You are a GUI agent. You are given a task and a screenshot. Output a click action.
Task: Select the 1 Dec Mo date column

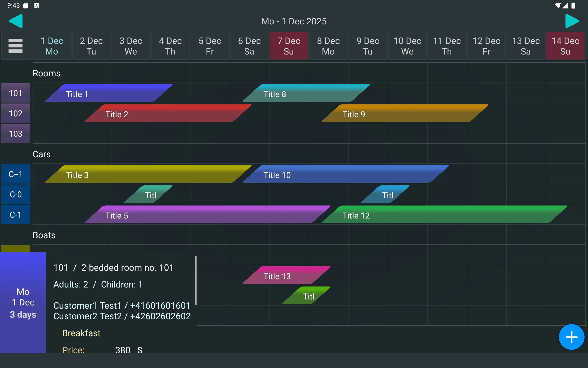(x=52, y=46)
